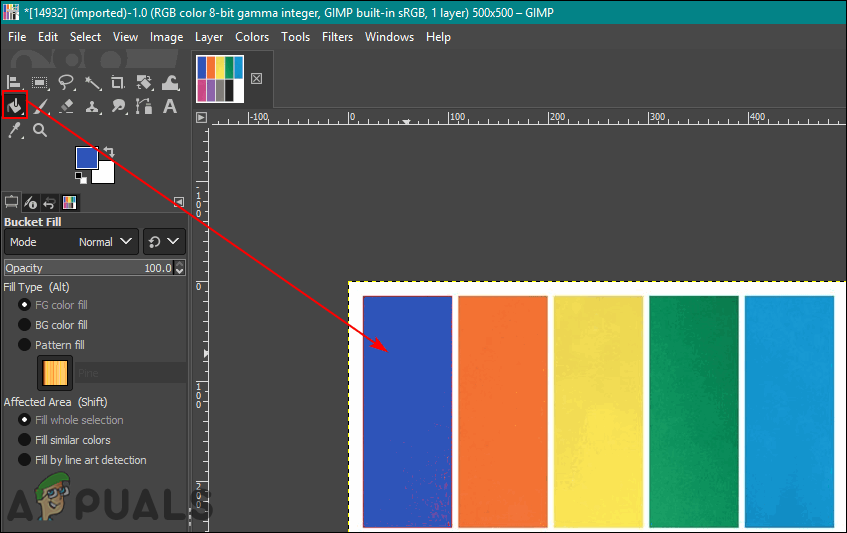Image resolution: width=847 pixels, height=533 pixels.
Task: Open the foreground color blue swatch
Action: tap(86, 158)
